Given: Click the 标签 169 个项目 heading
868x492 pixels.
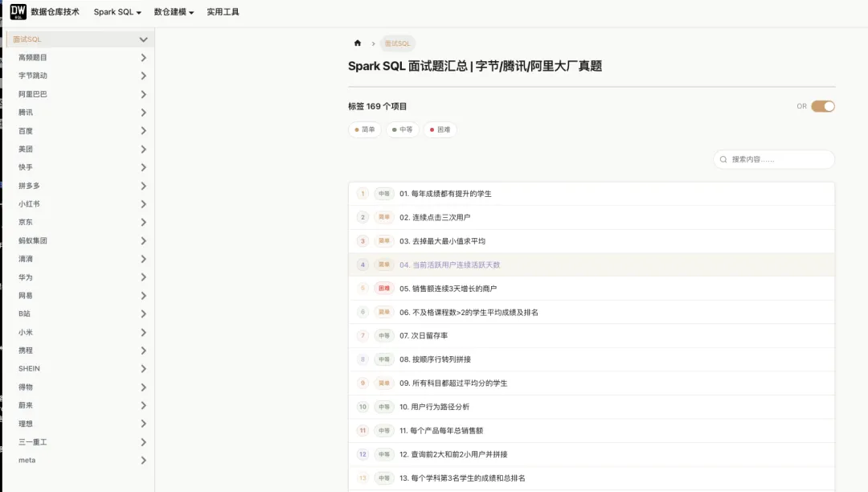Looking at the screenshot, I should (378, 106).
